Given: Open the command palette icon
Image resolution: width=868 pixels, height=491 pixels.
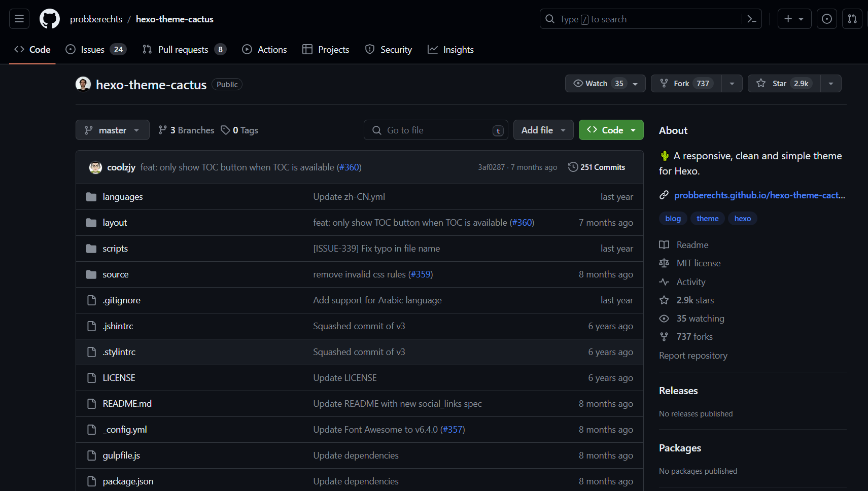Looking at the screenshot, I should [752, 19].
